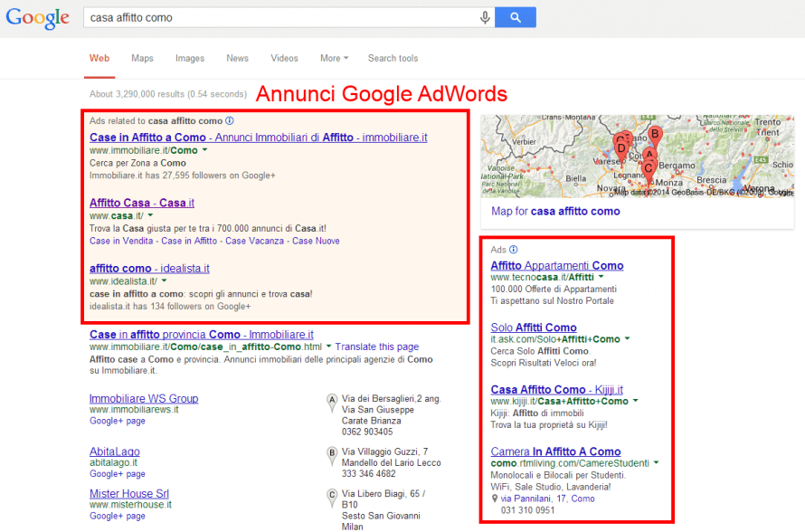Open 'AbitaLago' listing
This screenshot has width=805, height=532.
point(115,451)
